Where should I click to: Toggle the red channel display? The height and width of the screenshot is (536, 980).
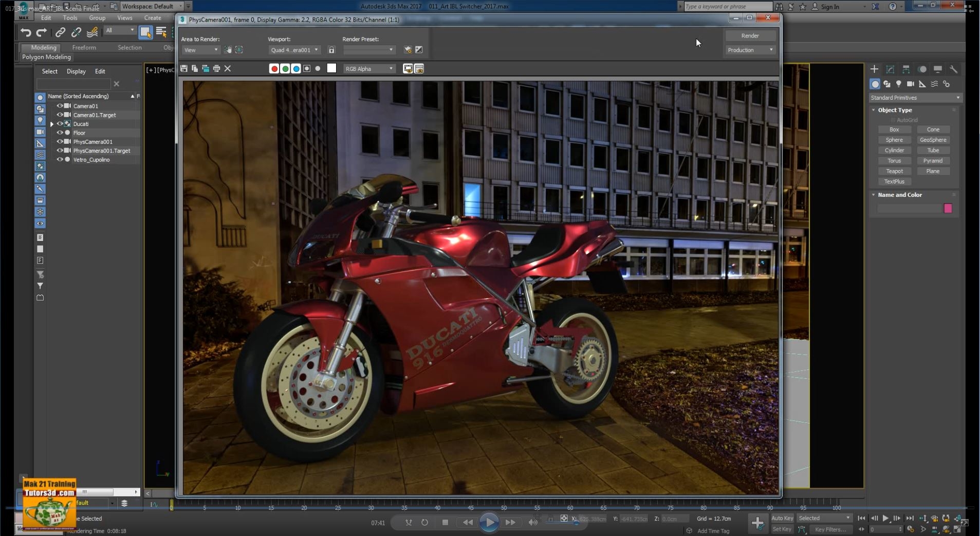[274, 68]
